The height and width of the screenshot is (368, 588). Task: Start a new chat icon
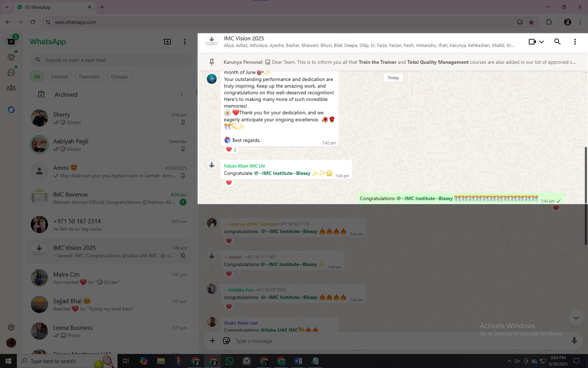167,42
